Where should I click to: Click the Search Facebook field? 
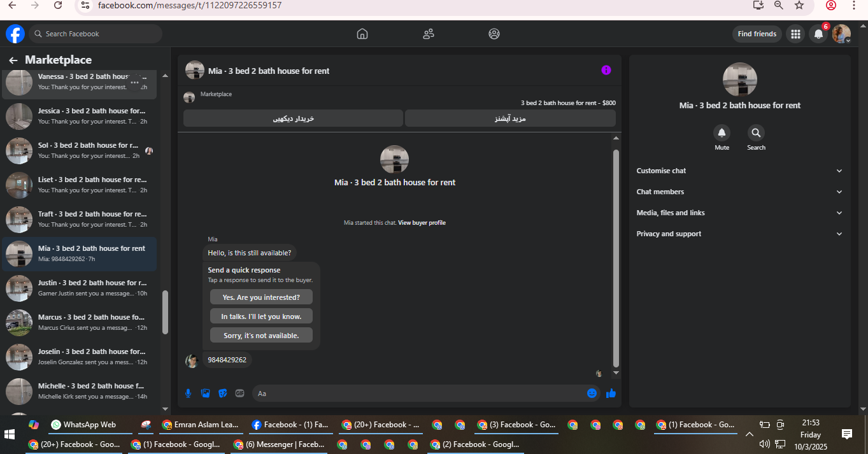(x=96, y=34)
